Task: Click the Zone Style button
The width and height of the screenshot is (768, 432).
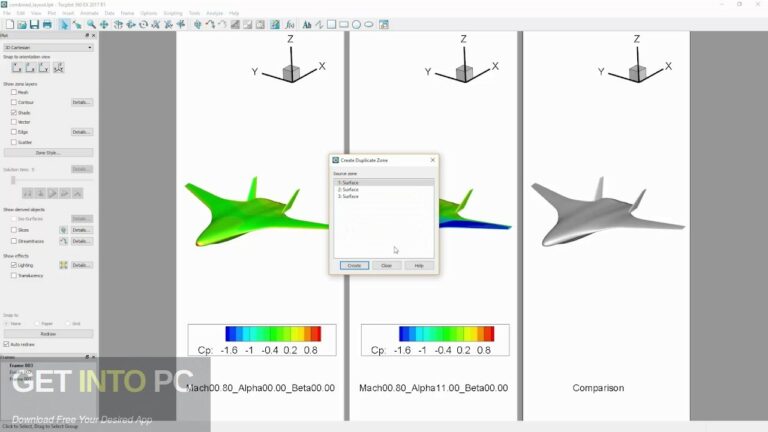Action: pyautogui.click(x=48, y=153)
